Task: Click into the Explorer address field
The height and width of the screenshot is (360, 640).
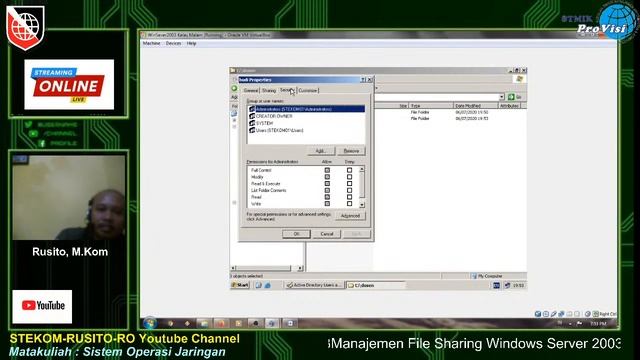Action: (x=437, y=97)
